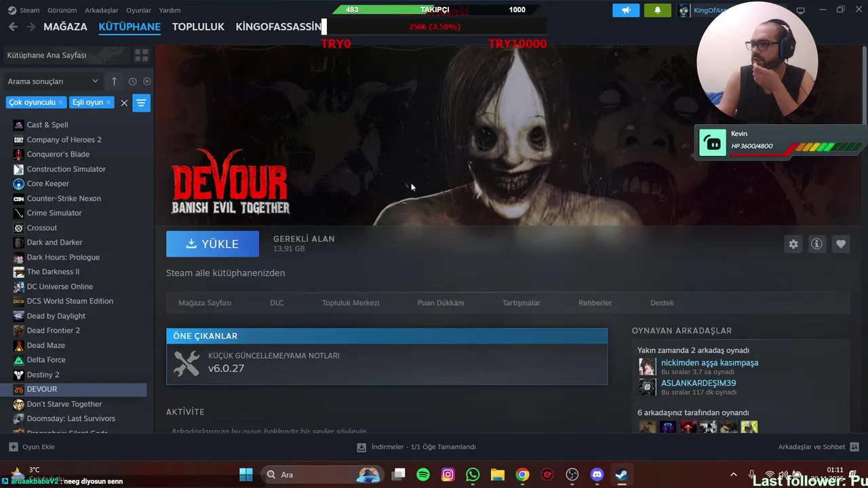
Task: Open friend ASLANKARDEŞİM39 profile
Action: (698, 383)
